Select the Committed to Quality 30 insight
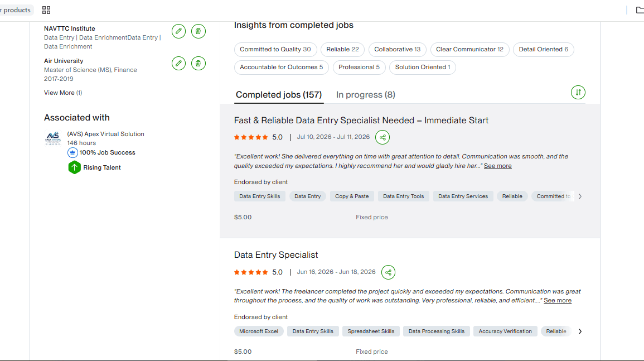 [275, 49]
